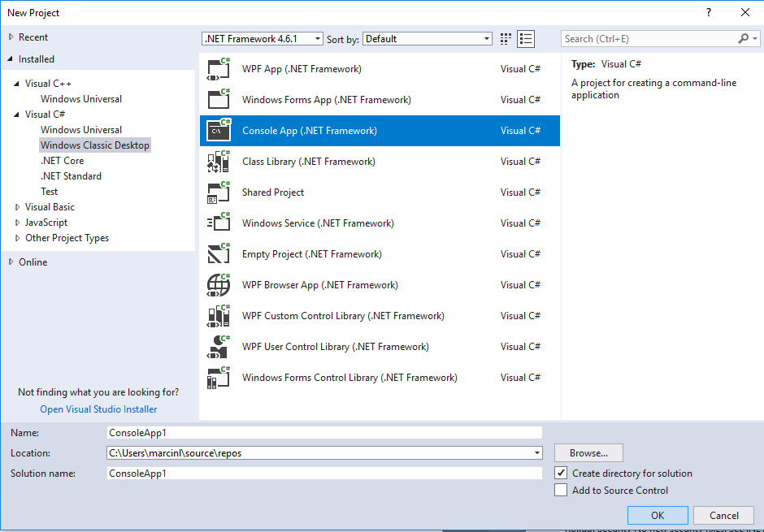Select WPF User Control Library template name
This screenshot has height=532, width=764.
click(x=335, y=347)
